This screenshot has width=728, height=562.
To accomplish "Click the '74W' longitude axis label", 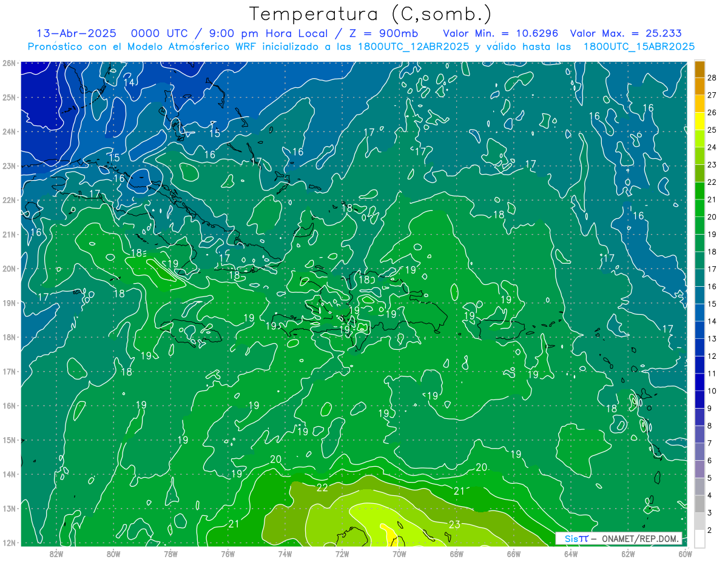I will click(285, 554).
